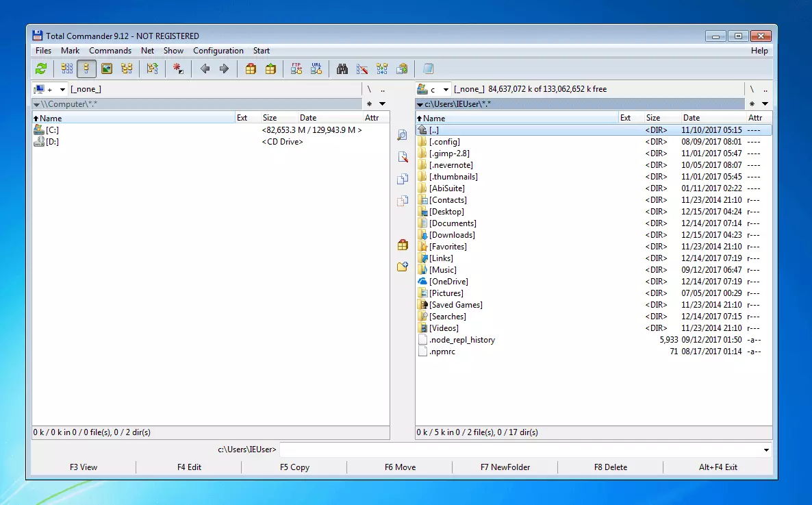Image resolution: width=812 pixels, height=505 pixels.
Task: Open left panel favorites asterisk button
Action: click(x=369, y=103)
